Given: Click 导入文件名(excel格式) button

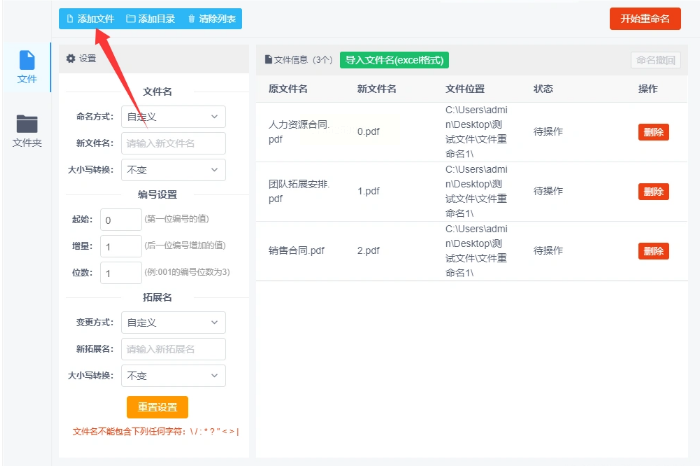Looking at the screenshot, I should [x=394, y=60].
